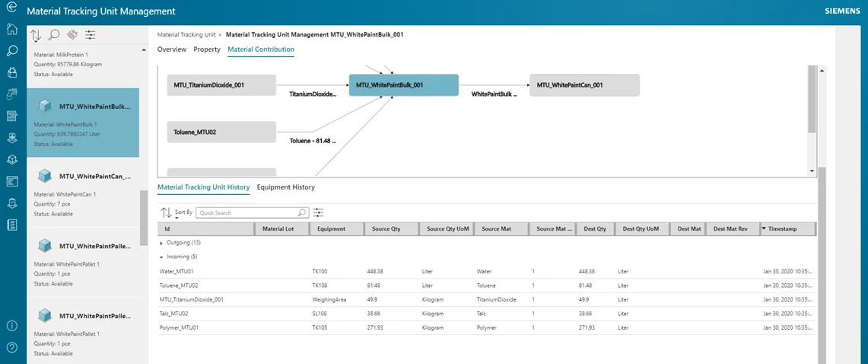Click the magnifier icon above the MTU list

(x=54, y=35)
